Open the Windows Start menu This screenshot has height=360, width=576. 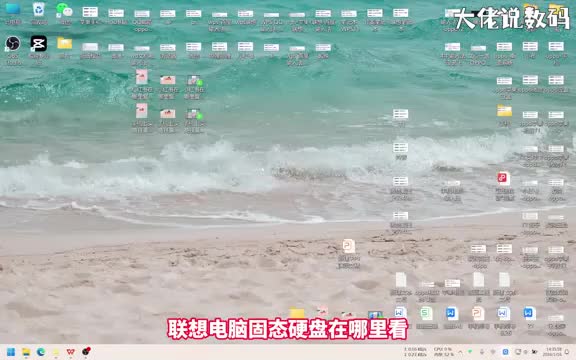(11, 352)
